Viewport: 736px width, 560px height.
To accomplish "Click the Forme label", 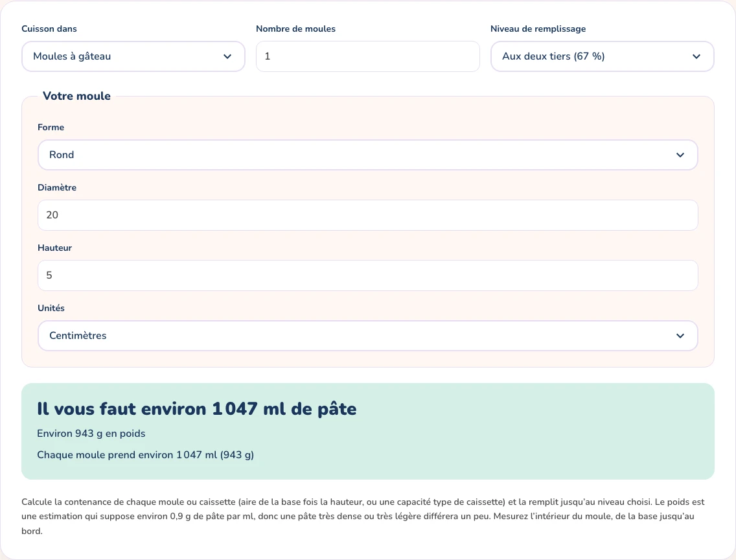I will click(51, 127).
